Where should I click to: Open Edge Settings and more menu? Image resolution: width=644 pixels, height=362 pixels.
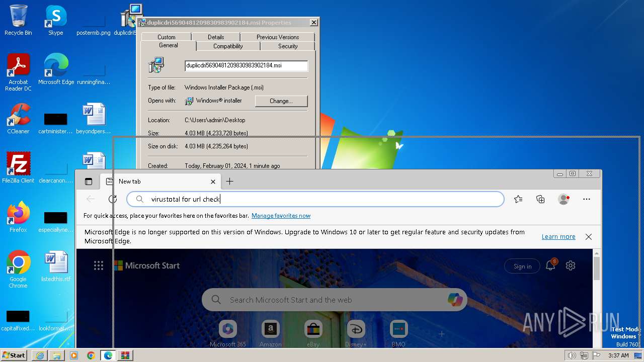[587, 199]
